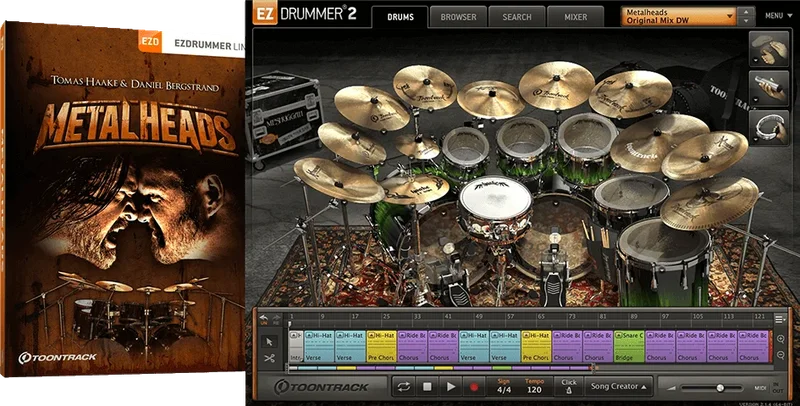800x406 pixels.
Task: Open the DRUMS tab
Action: pyautogui.click(x=400, y=17)
